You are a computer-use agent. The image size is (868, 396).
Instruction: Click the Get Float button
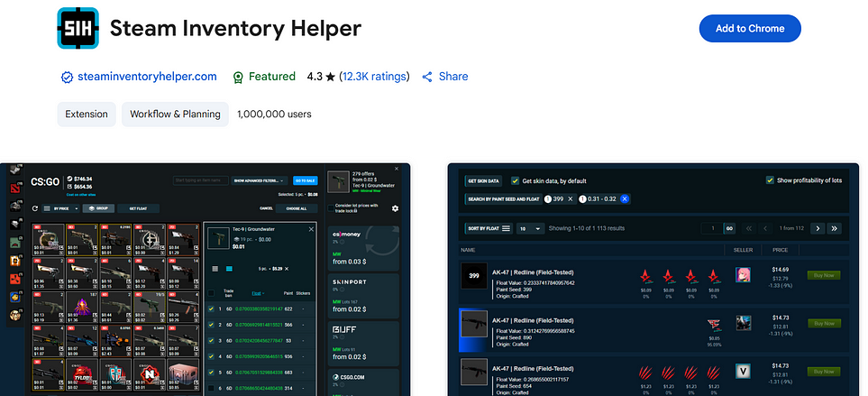tap(138, 208)
